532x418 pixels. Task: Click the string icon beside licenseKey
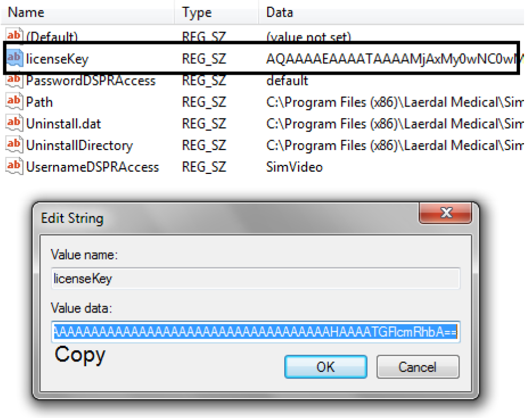click(14, 58)
